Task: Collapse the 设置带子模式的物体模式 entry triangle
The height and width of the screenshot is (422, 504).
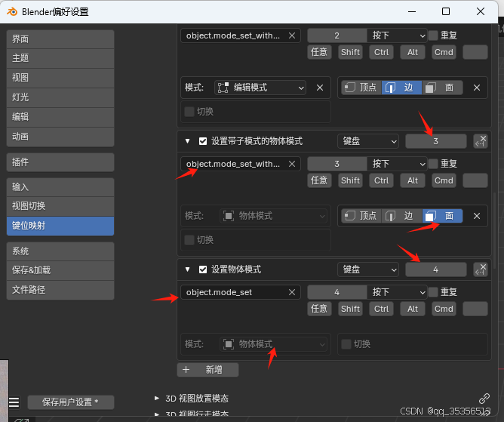Action: (188, 141)
